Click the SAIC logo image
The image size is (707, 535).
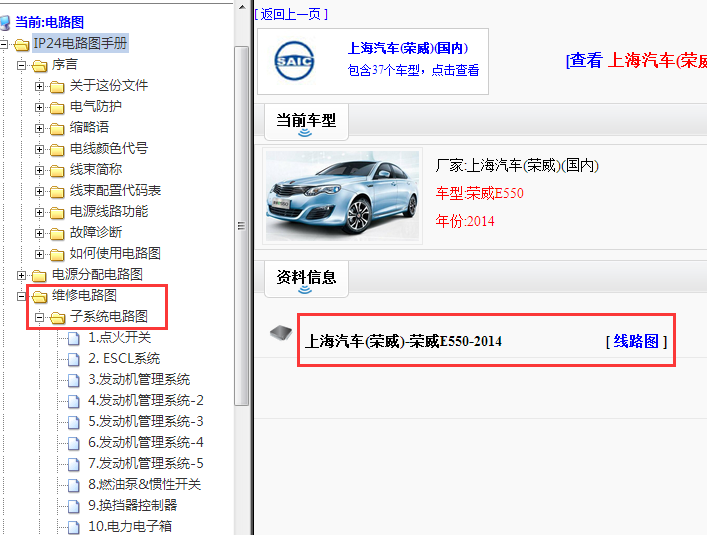click(x=294, y=61)
